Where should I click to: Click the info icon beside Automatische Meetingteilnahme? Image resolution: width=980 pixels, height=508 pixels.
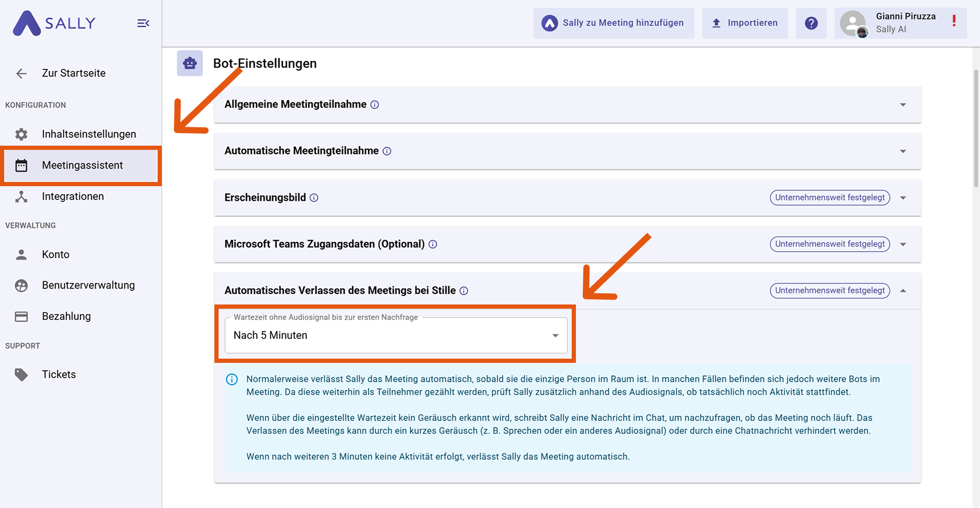[387, 151]
